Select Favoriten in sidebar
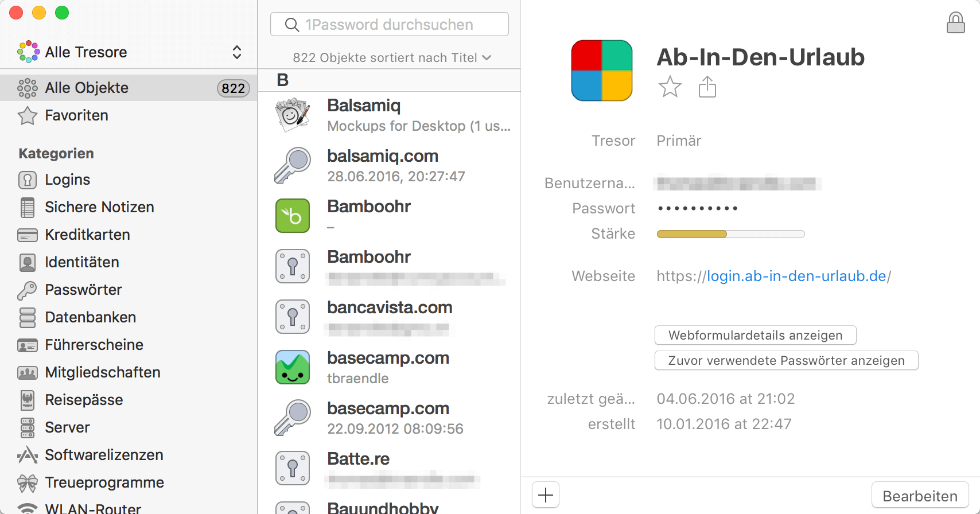The width and height of the screenshot is (980, 514). (x=129, y=115)
